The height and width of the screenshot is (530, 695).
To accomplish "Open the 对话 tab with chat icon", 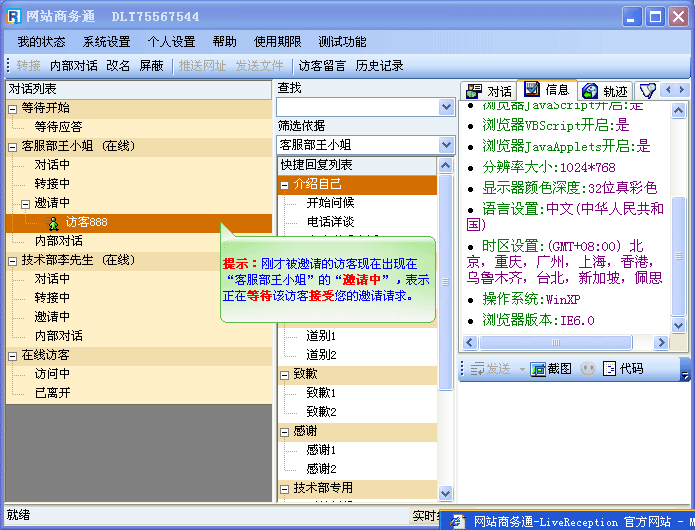I will coord(487,91).
